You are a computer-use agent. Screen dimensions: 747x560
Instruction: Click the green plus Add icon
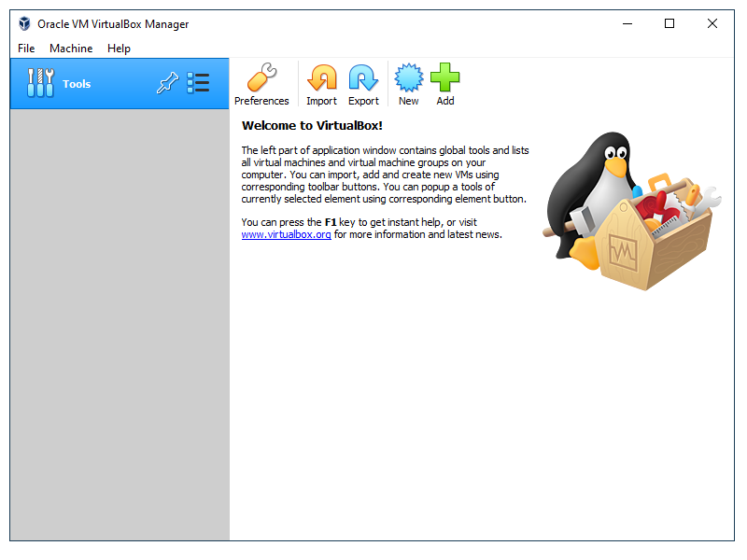[x=445, y=77]
